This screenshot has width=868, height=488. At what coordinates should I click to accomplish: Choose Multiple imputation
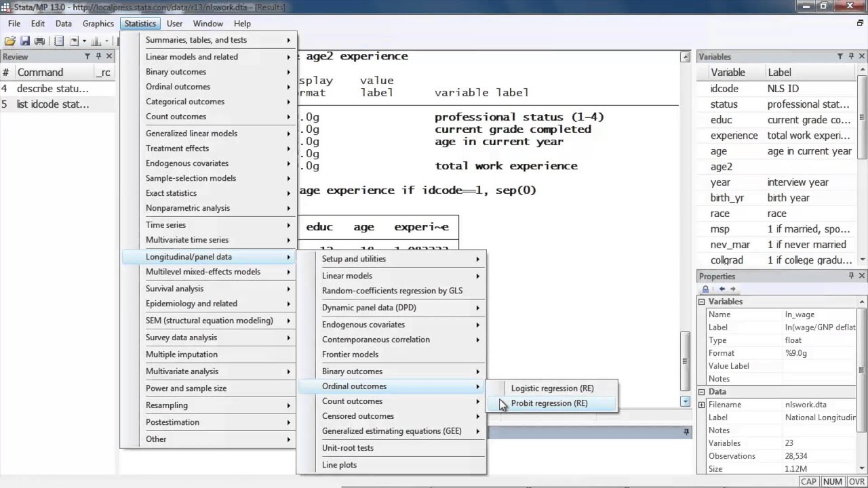[x=208, y=354]
